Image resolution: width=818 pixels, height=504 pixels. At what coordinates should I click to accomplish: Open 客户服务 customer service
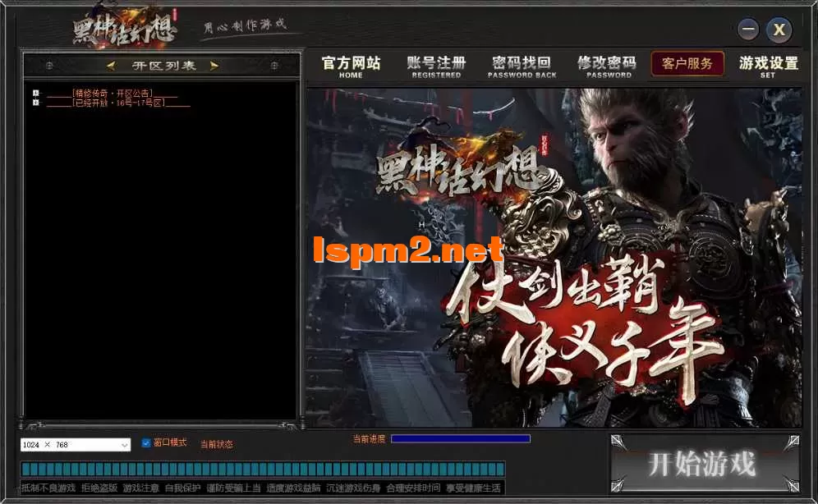[x=687, y=63]
